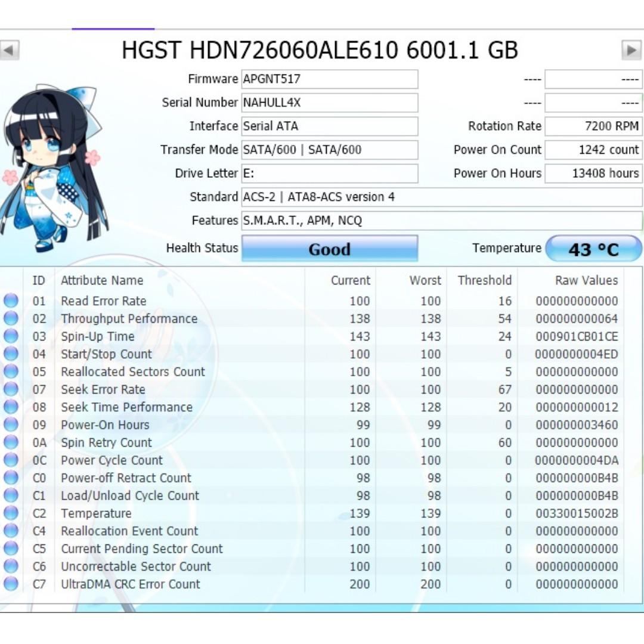This screenshot has height=644, width=644.
Task: Click the Threshold column header
Action: click(x=484, y=280)
